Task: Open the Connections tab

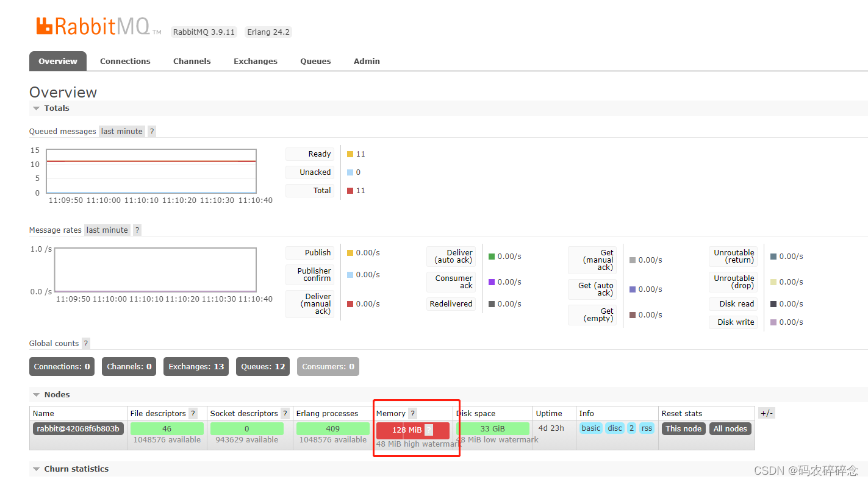Action: click(x=125, y=61)
